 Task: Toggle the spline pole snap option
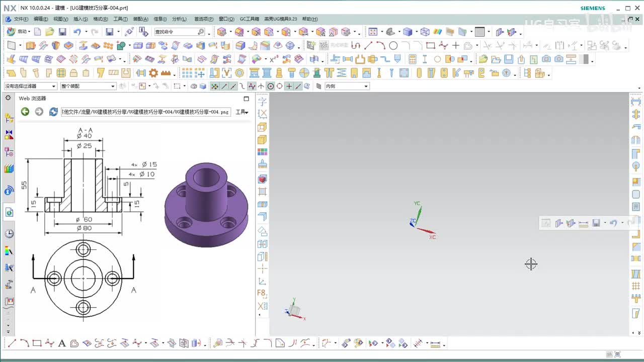252,86
